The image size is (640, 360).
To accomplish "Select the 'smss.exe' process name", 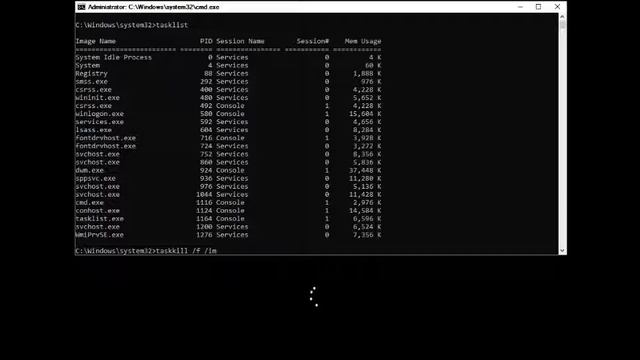I will coord(91,82).
